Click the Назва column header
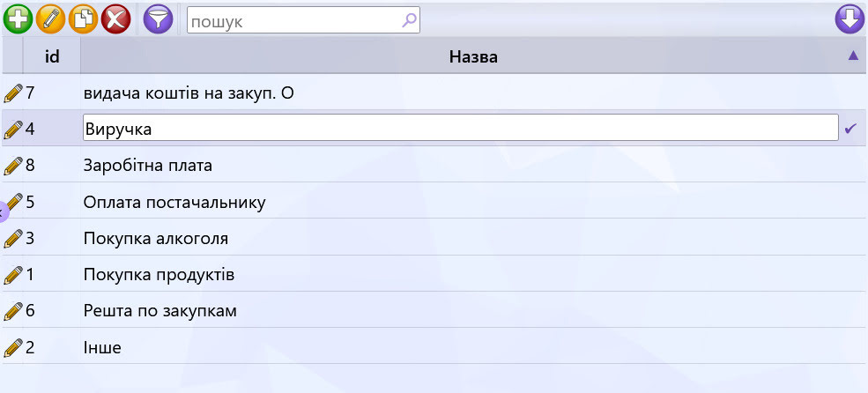 (x=473, y=56)
